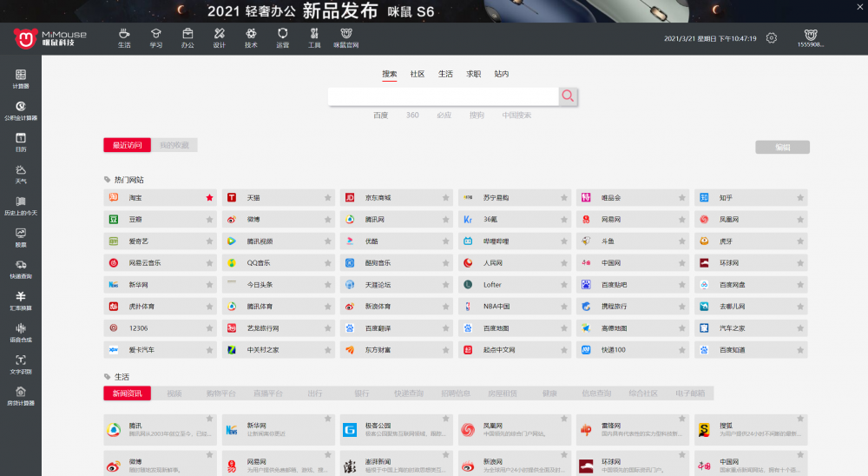Open the 计算器 calculator tool in sidebar
This screenshot has height=476, width=868.
tap(21, 79)
